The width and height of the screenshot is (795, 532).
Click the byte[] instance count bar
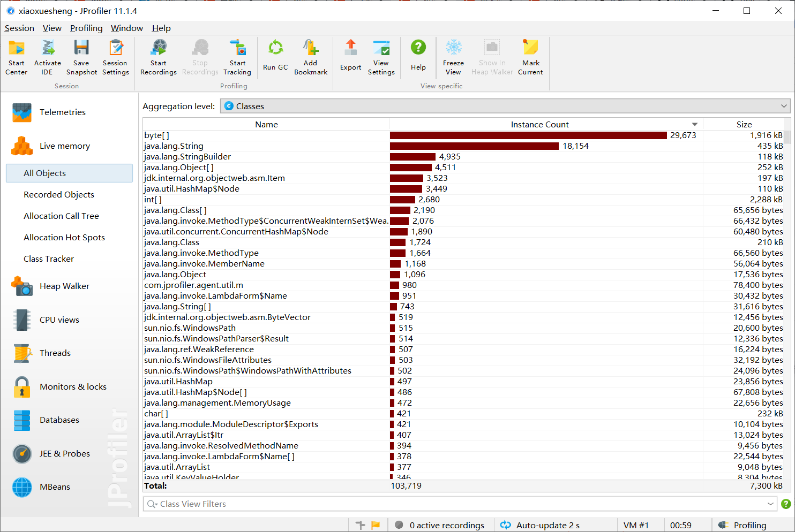(528, 135)
